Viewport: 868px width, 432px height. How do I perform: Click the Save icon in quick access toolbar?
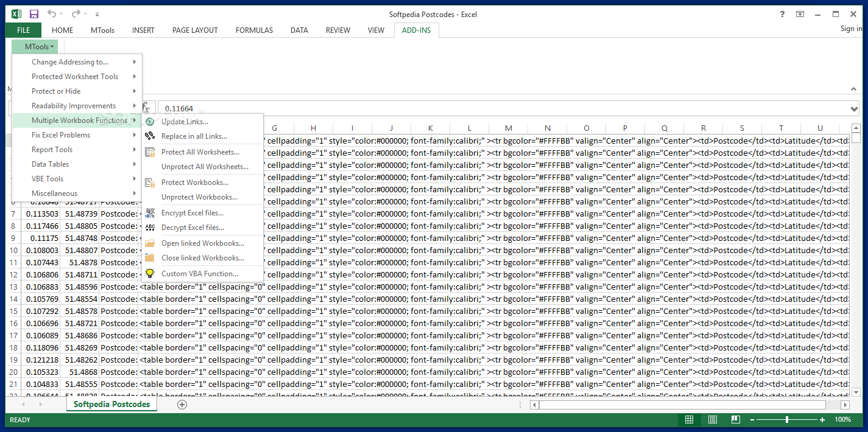coord(34,14)
